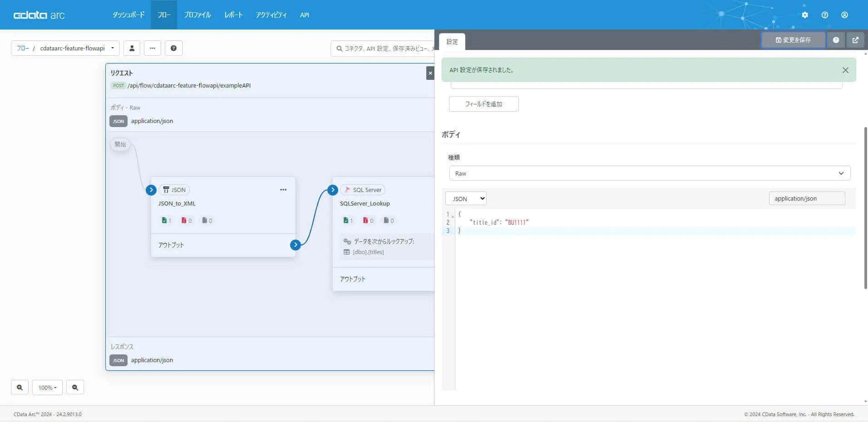Open the settings gear icon in header
Image resolution: width=868 pixels, height=422 pixels.
point(805,15)
